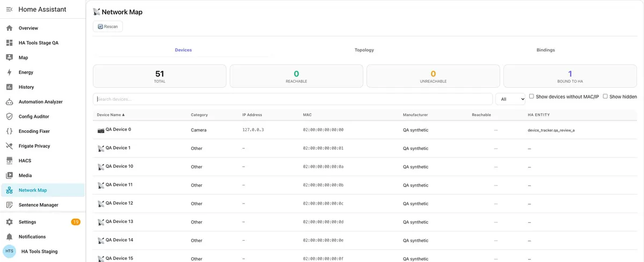
Task: Click the Camera category cell
Action: click(x=199, y=130)
